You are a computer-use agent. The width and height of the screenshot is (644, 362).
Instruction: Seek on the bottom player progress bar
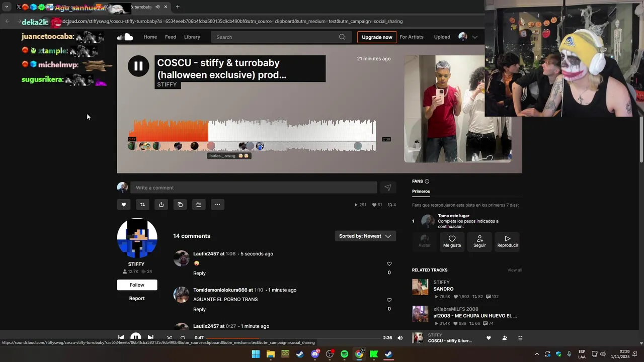[x=293, y=338]
